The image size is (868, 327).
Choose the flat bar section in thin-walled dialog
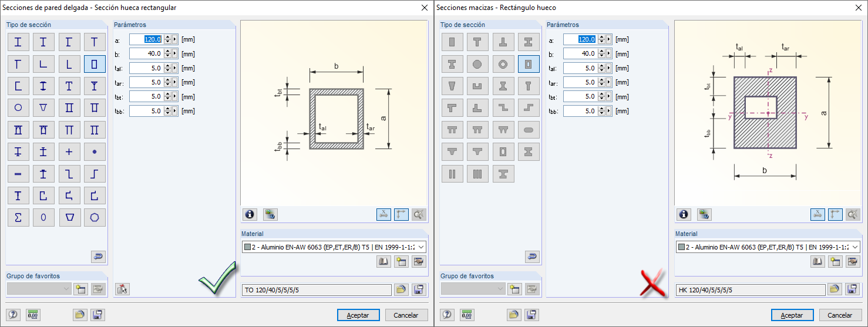[x=18, y=174]
